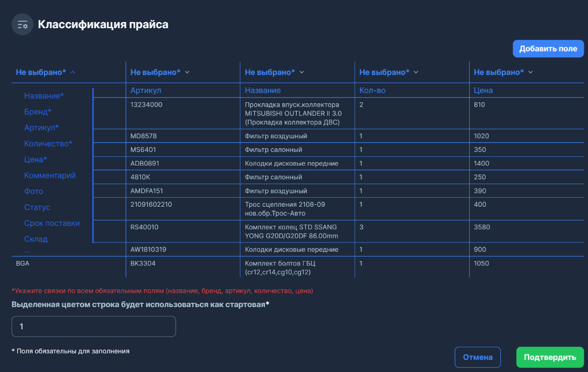Screen dimensions: 588x372
Task: Select Артикул* option in the list
Action: (42, 127)
